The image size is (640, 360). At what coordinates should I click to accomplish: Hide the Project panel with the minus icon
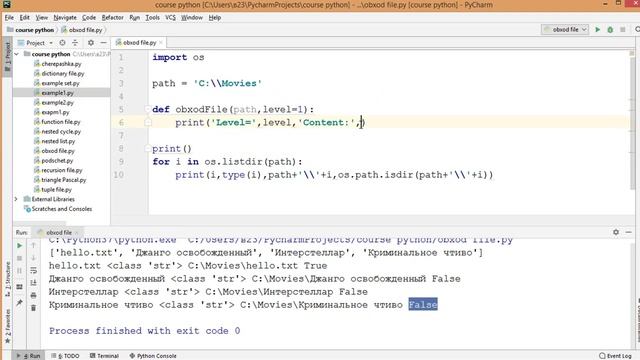coord(103,42)
